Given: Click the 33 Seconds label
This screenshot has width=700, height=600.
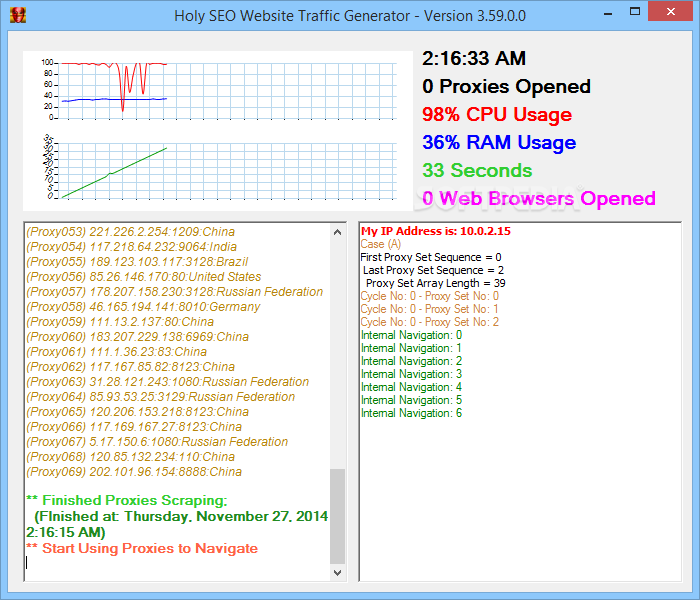Looking at the screenshot, I should tap(477, 171).
